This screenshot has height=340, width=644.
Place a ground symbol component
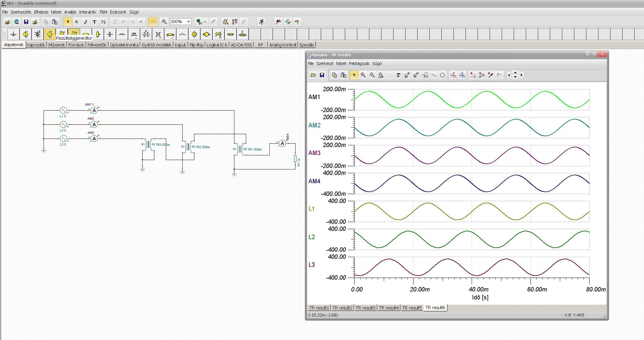coord(13,34)
